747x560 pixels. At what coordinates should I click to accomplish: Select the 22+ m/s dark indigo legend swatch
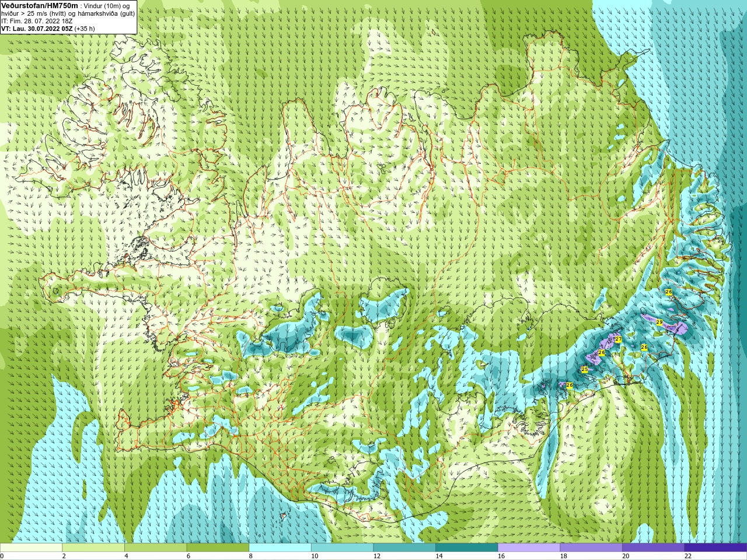coord(715,548)
